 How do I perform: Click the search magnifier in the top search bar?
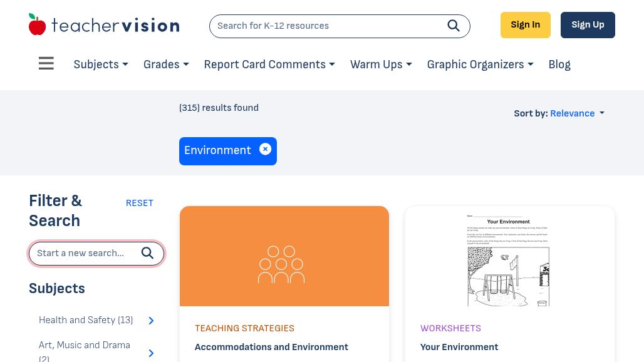(453, 26)
